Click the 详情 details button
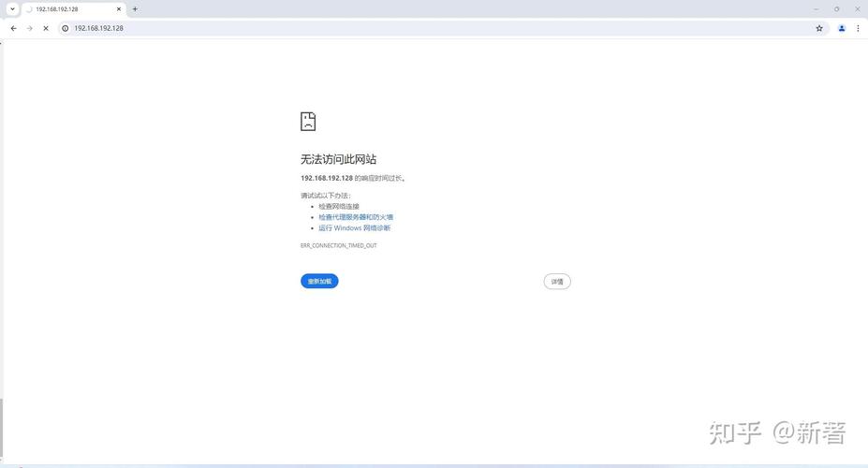The image size is (868, 468). [x=557, y=282]
